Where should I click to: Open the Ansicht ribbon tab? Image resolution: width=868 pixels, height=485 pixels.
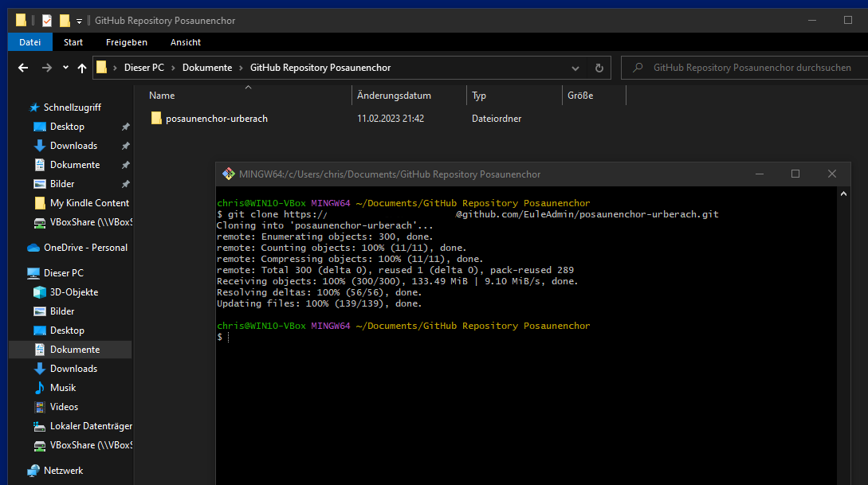click(x=186, y=42)
